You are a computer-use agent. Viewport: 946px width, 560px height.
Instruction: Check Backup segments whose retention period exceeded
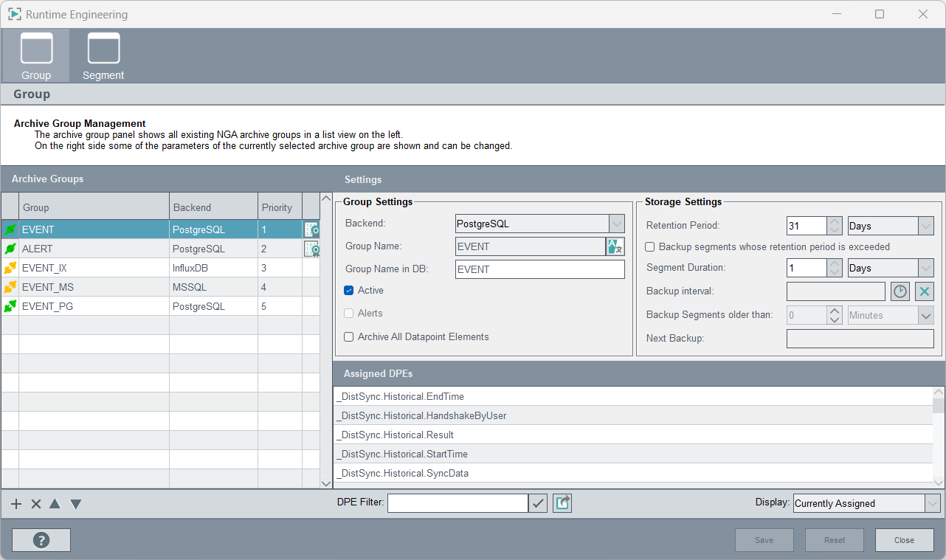point(650,247)
